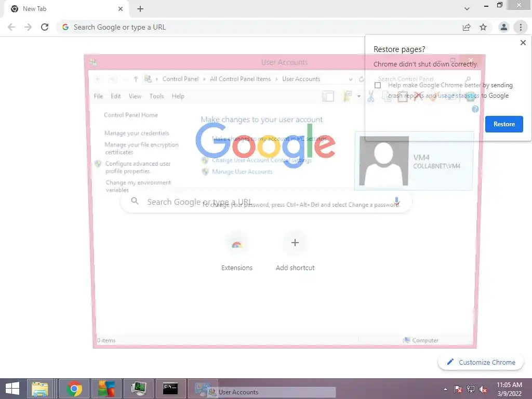Click the VM4 account picture
The height and width of the screenshot is (399, 532).
coord(384,161)
